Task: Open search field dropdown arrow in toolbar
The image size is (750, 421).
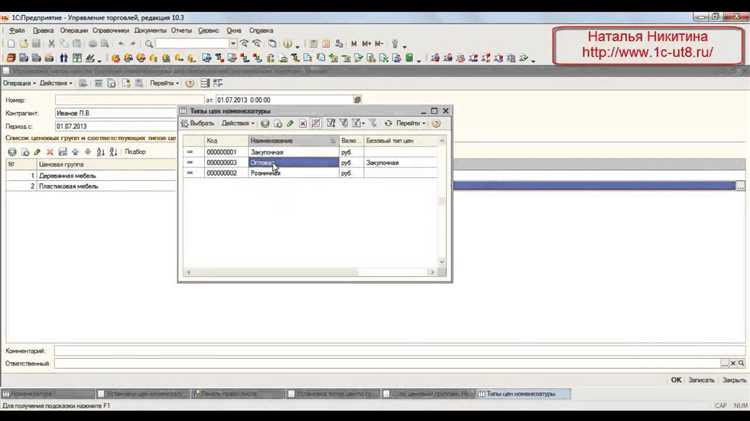Action: click(x=233, y=44)
